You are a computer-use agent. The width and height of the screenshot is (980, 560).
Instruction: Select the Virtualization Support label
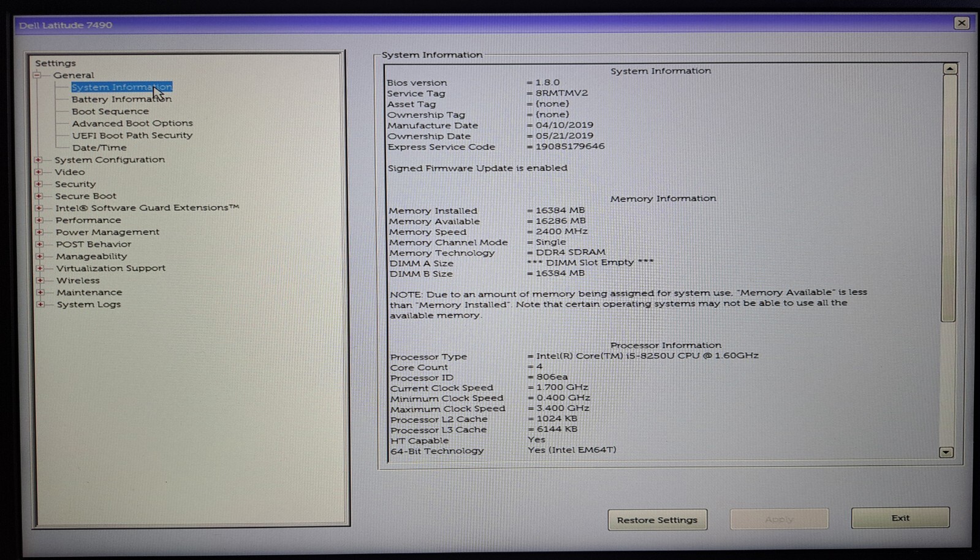[111, 269]
